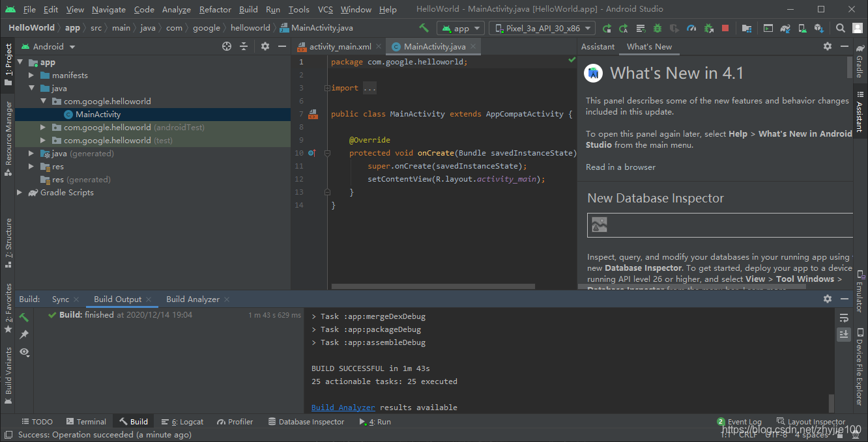
Task: Toggle the eye view options in Build panel
Action: tap(24, 352)
